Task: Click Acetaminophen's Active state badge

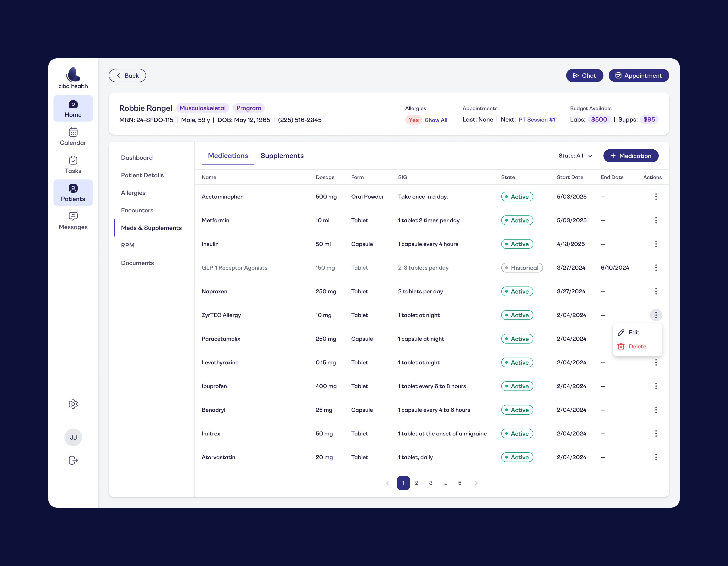Action: 517,197
